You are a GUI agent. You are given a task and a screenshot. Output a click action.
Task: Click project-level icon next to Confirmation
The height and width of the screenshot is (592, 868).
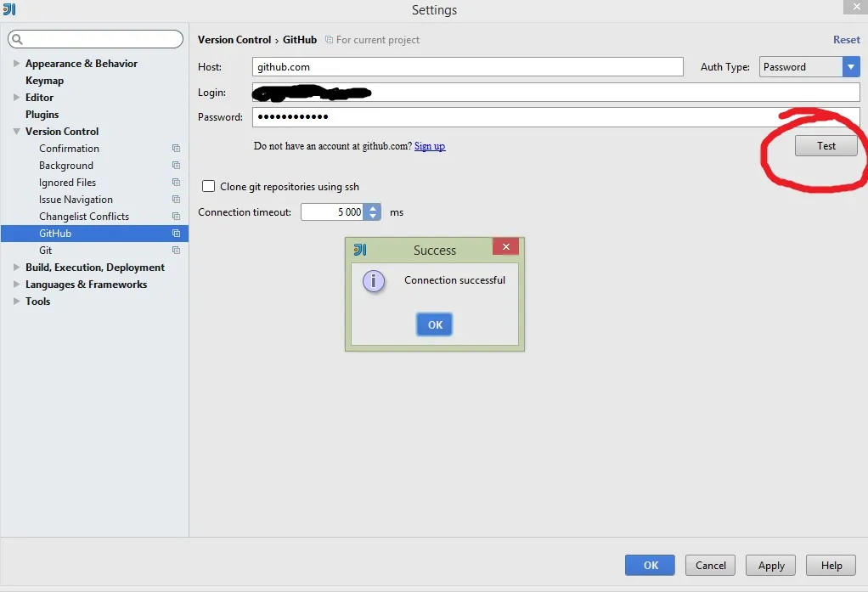click(176, 149)
